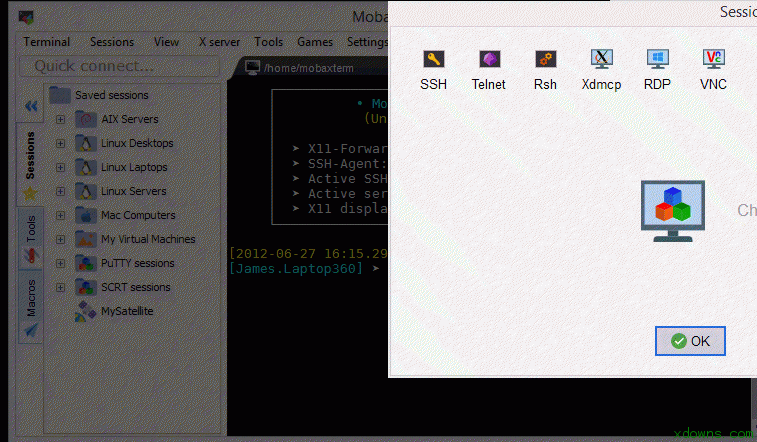The image size is (757, 442).
Task: Expand the Linux Laptops folder
Action: pyautogui.click(x=60, y=167)
